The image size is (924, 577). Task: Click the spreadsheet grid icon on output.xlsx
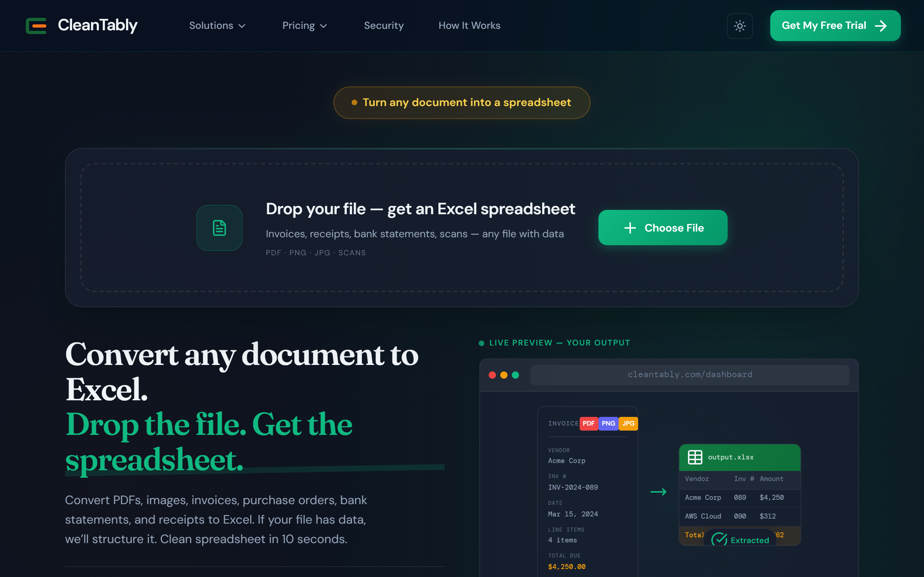click(694, 457)
